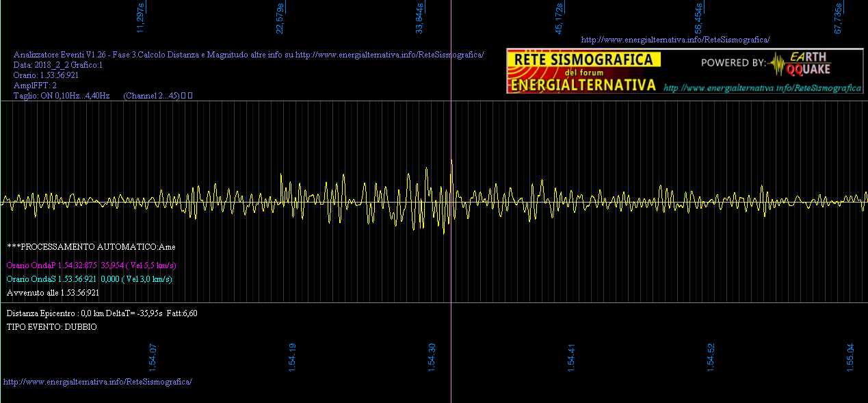The width and height of the screenshot is (868, 403).
Task: Click the 67,735s top time marker
Action: pyautogui.click(x=838, y=18)
